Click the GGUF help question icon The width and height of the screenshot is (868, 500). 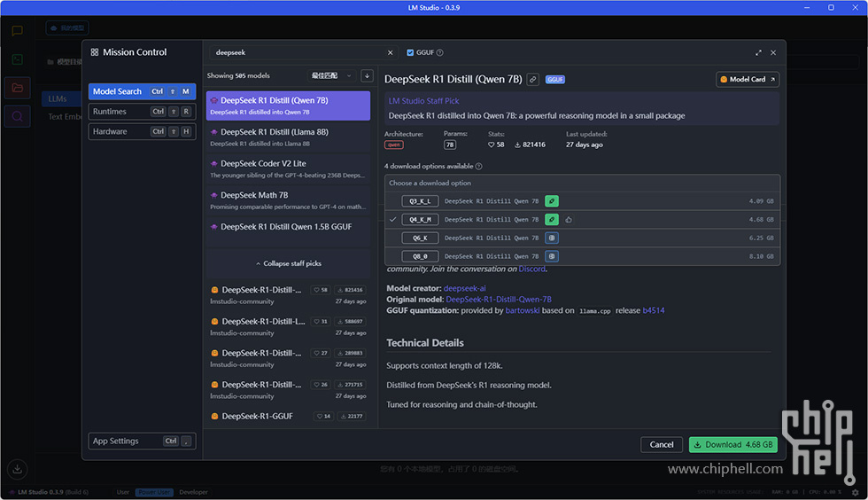point(440,52)
